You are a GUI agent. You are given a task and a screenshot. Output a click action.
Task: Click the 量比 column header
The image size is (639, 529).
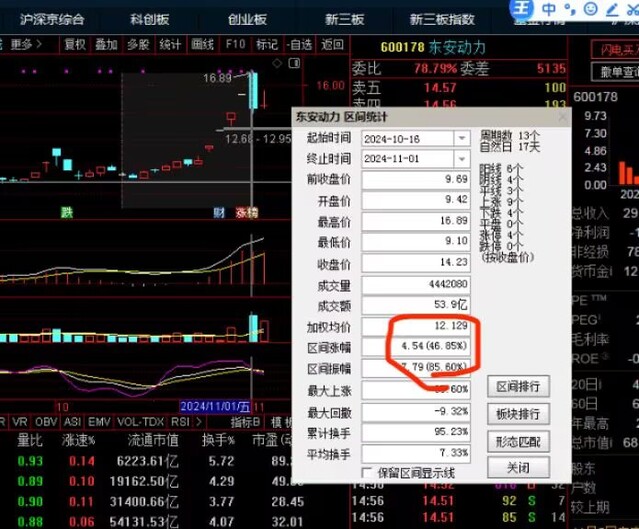pos(29,440)
